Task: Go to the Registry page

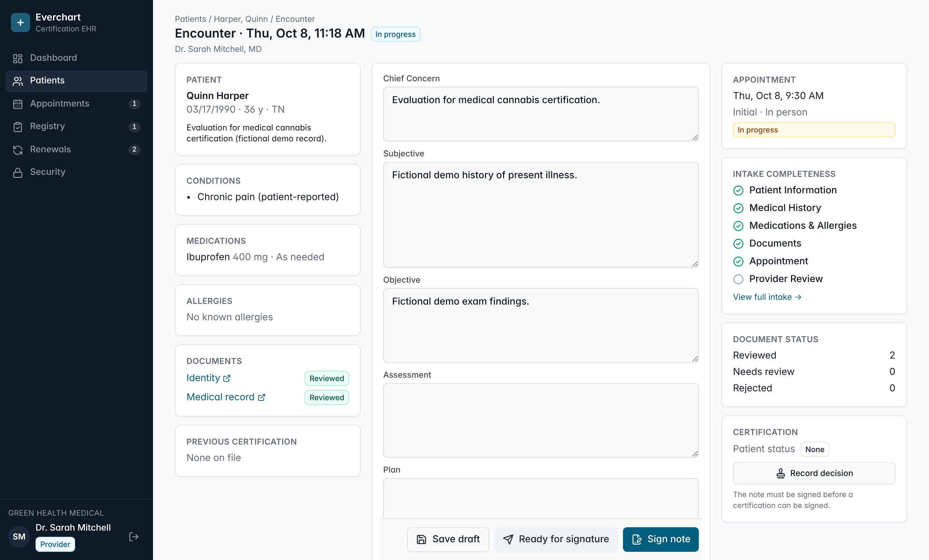Action: [x=77, y=126]
